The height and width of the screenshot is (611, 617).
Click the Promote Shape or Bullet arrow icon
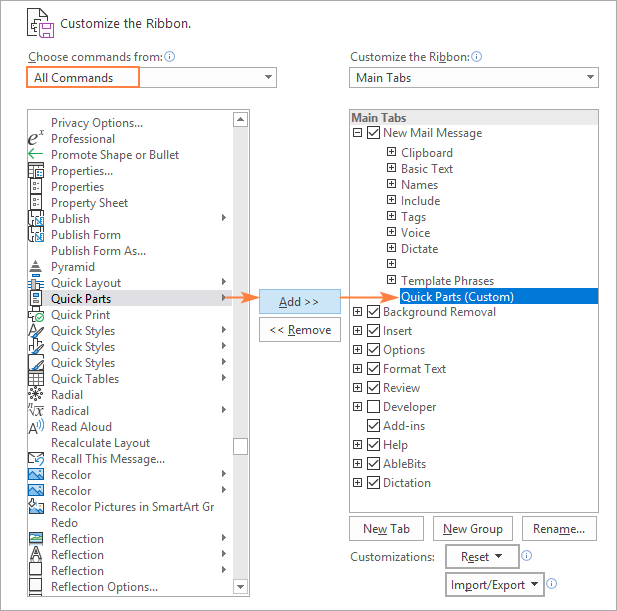pyautogui.click(x=36, y=155)
